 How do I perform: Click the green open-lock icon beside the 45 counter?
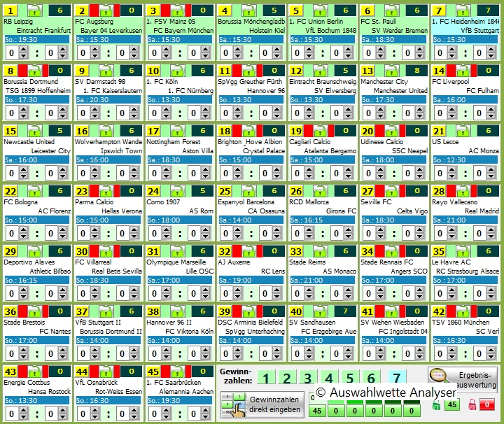point(436,405)
